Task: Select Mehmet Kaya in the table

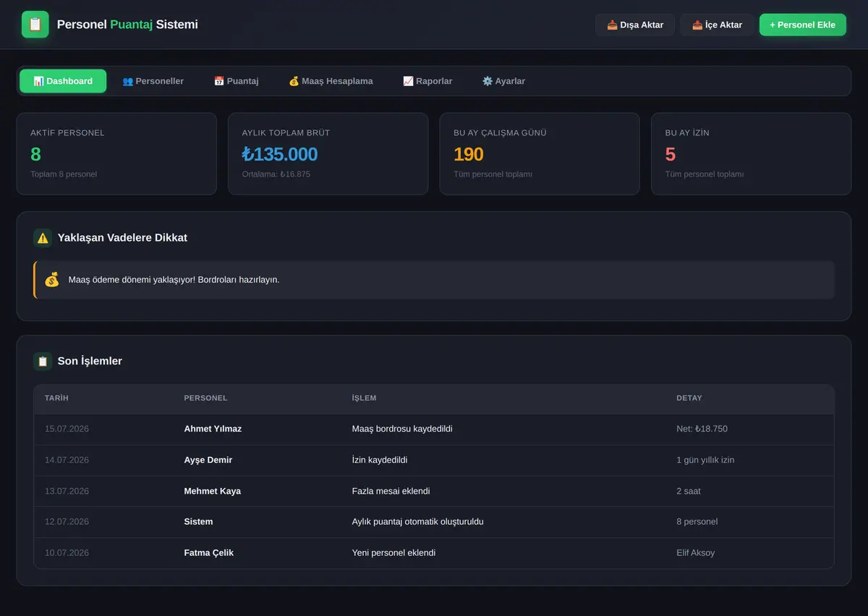Action: pos(213,491)
